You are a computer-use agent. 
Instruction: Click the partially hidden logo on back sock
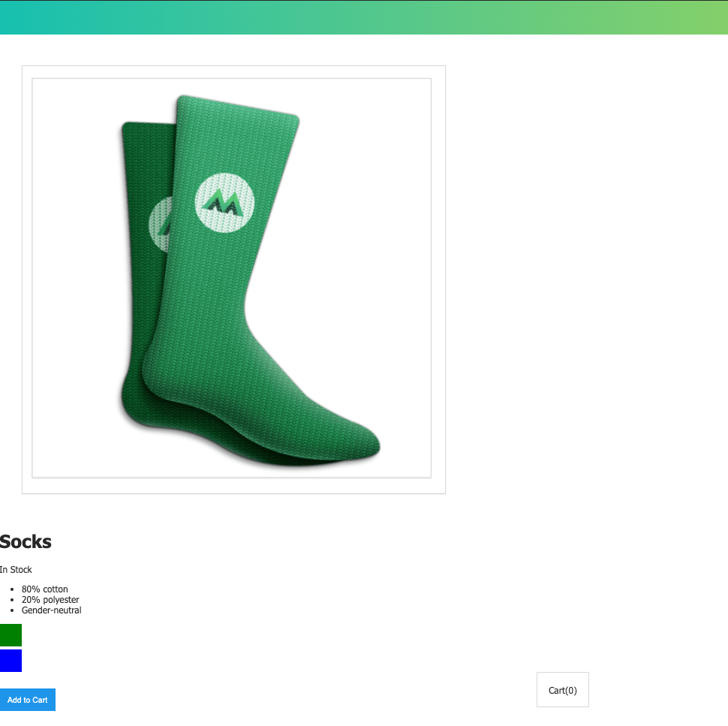161,224
